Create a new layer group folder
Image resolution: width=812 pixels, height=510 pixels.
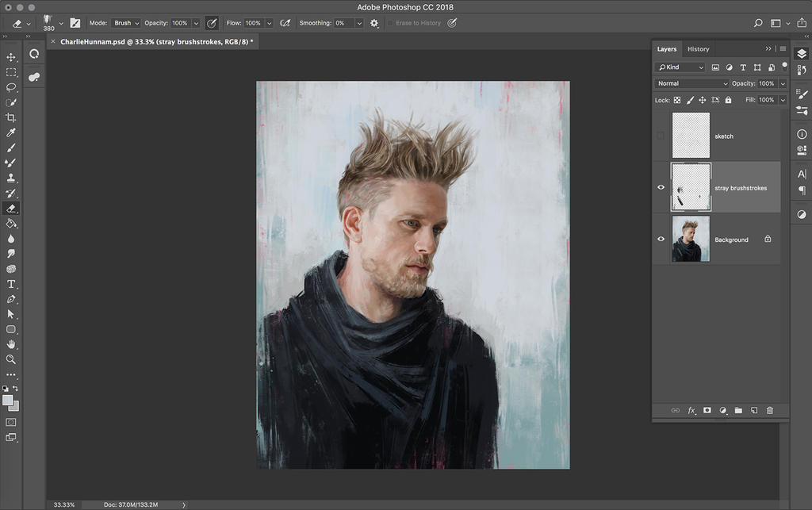pos(738,410)
